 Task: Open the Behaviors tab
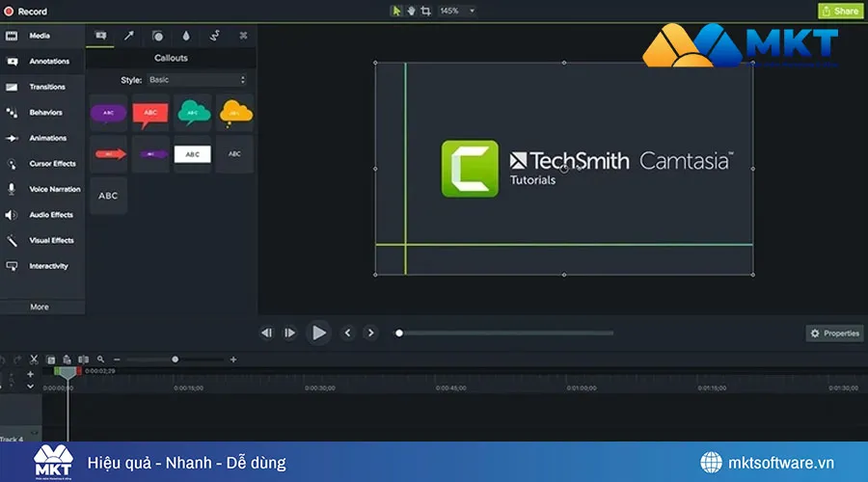(x=42, y=113)
